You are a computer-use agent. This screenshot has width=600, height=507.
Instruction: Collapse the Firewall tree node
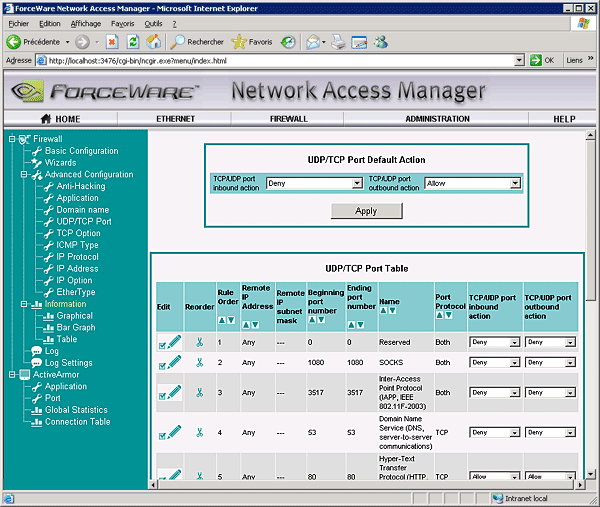point(12,139)
